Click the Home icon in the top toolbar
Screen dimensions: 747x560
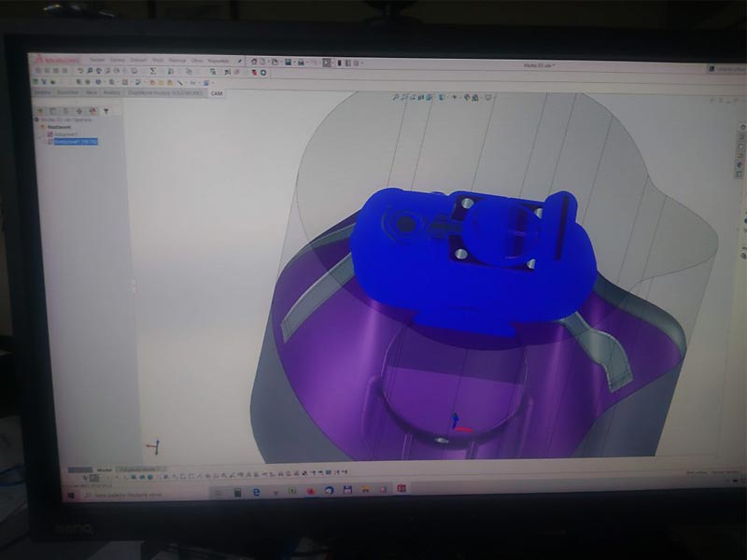pyautogui.click(x=252, y=62)
